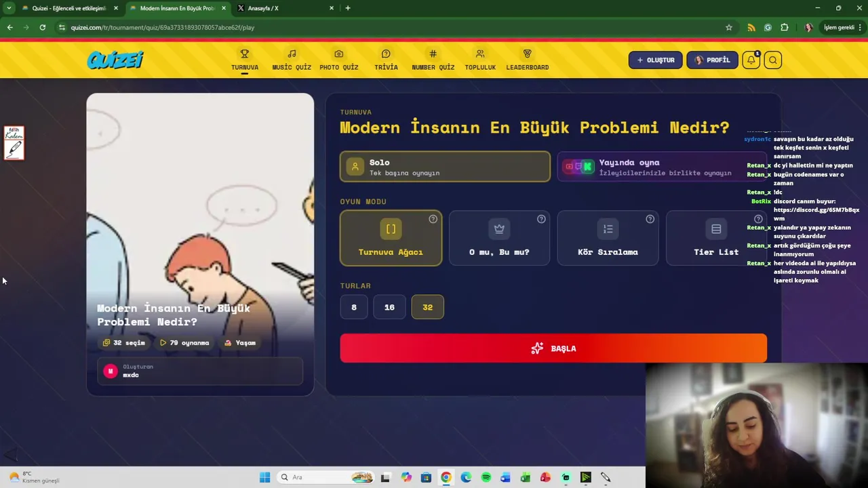This screenshot has width=868, height=488.
Task: Click the Oluştur button
Action: pyautogui.click(x=655, y=60)
